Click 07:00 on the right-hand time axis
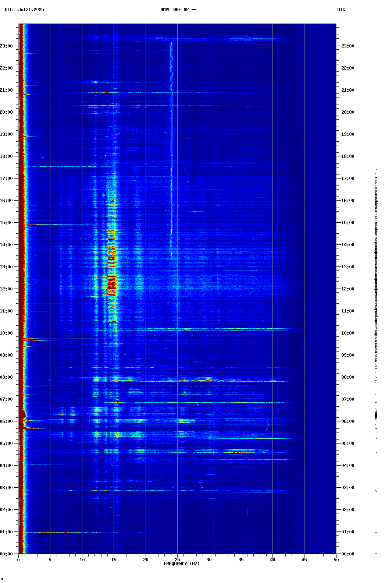The image size is (392, 583). pyautogui.click(x=348, y=399)
